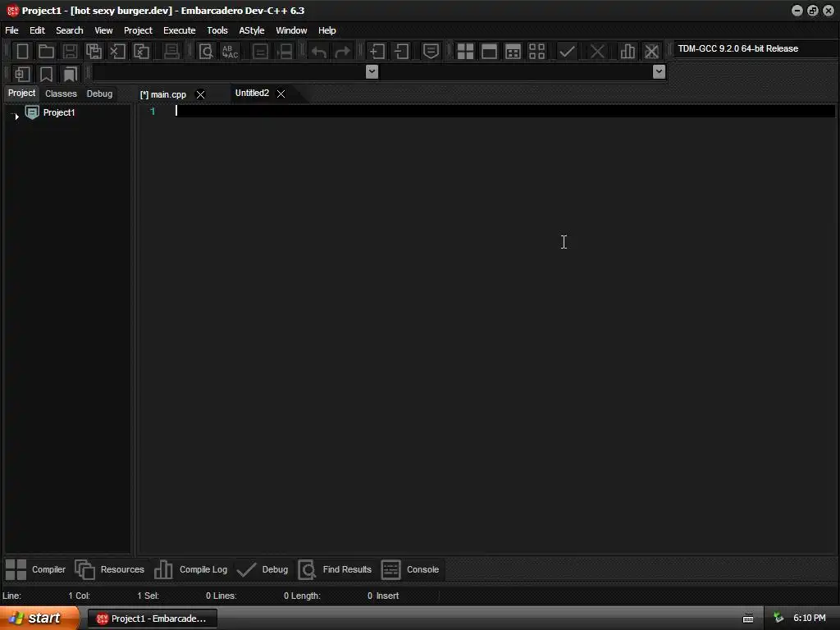This screenshot has width=840, height=630.
Task: Open the View menu
Action: pyautogui.click(x=103, y=30)
